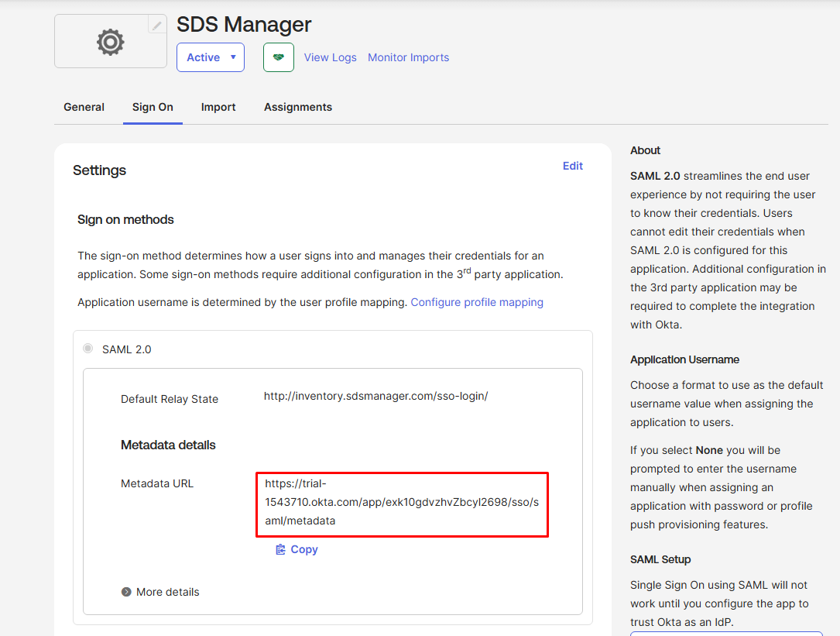Click the gear app logo placeholder

pyautogui.click(x=110, y=42)
